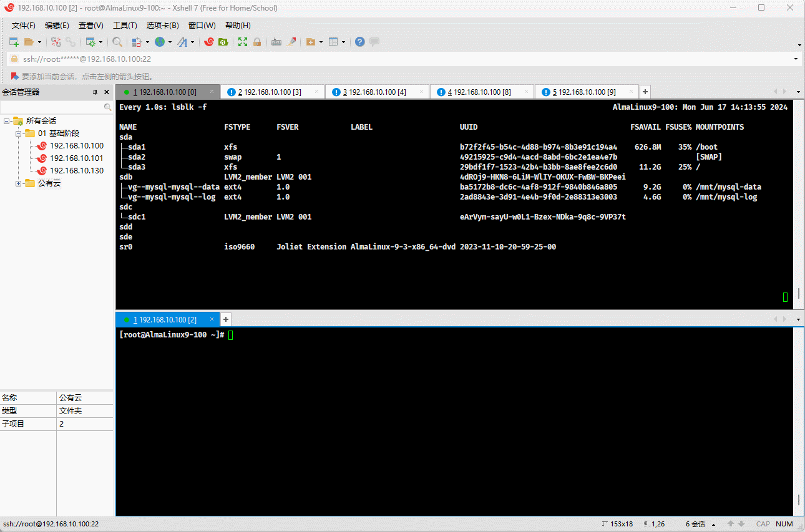Open the address bar history dropdown

(796, 59)
